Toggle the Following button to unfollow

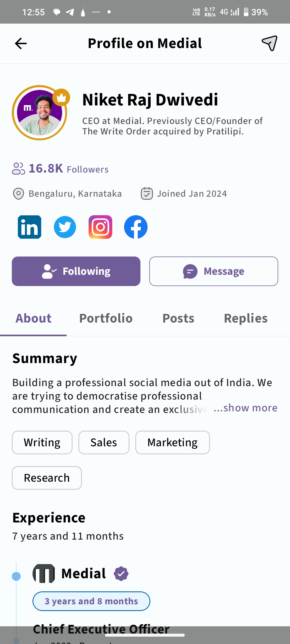tap(76, 271)
